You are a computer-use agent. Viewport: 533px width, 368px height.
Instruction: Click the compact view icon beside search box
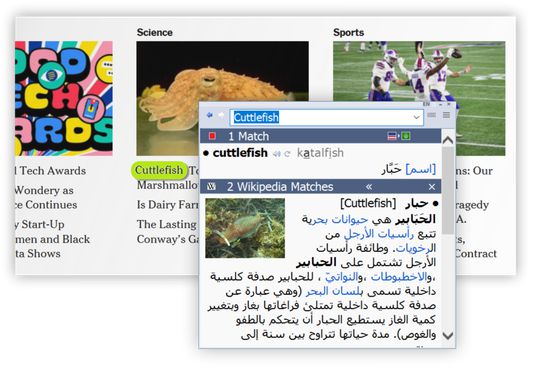pos(432,116)
